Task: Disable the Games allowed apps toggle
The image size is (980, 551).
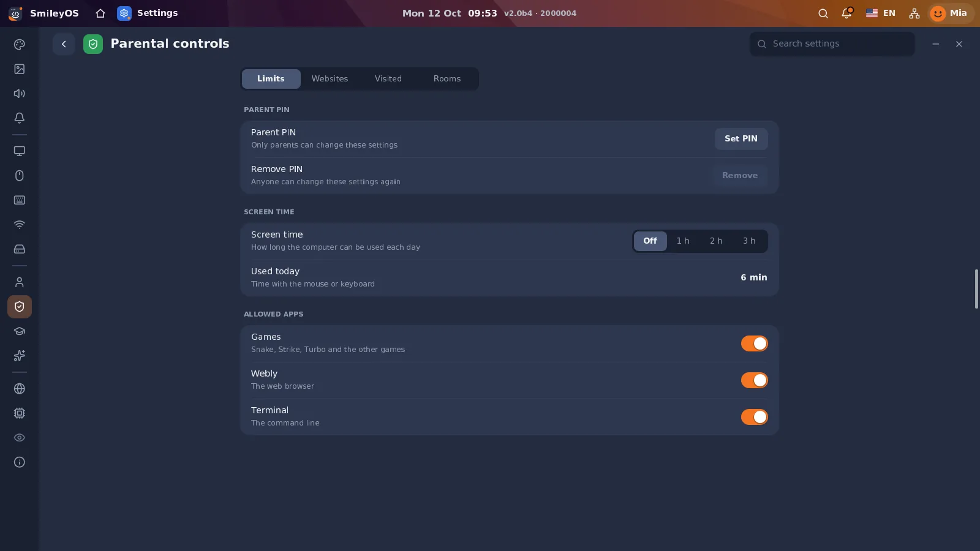Action: coord(754,343)
